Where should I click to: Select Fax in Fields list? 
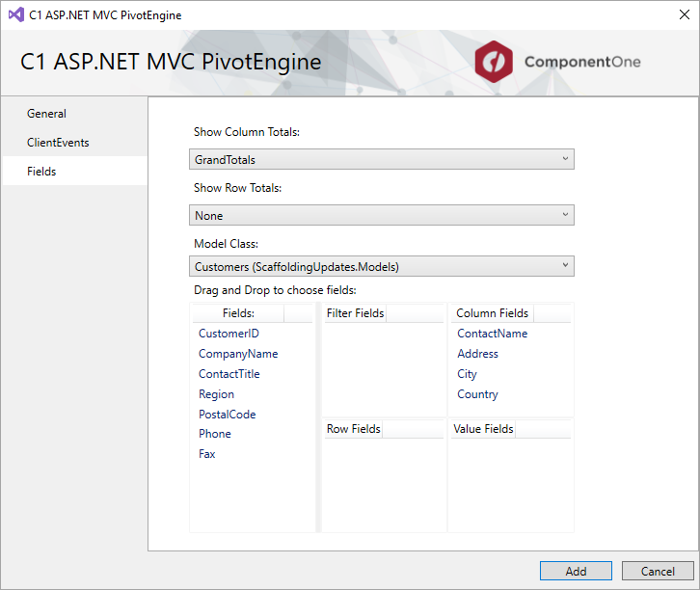(x=206, y=454)
